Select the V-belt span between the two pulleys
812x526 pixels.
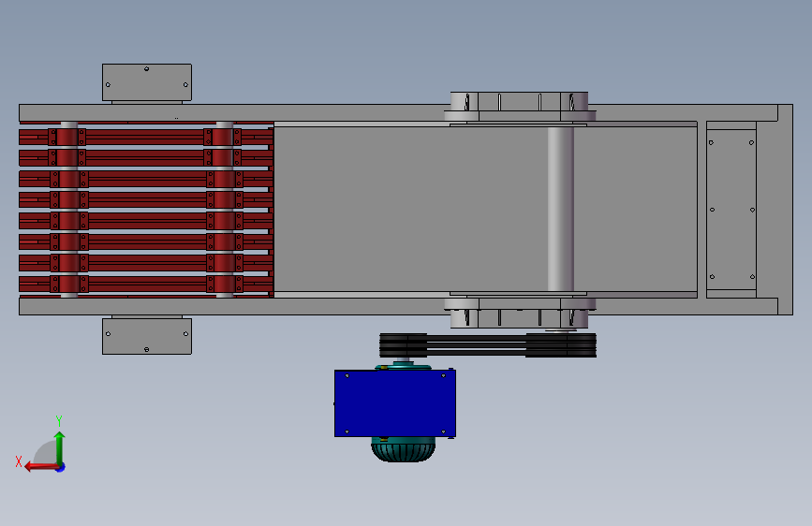tap(477, 344)
